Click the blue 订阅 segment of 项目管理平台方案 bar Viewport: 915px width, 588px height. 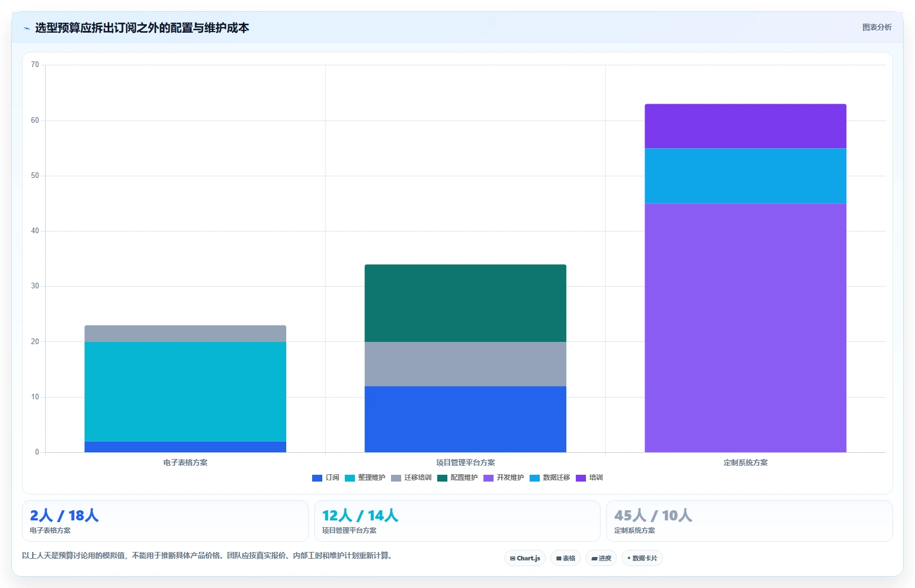465,419
